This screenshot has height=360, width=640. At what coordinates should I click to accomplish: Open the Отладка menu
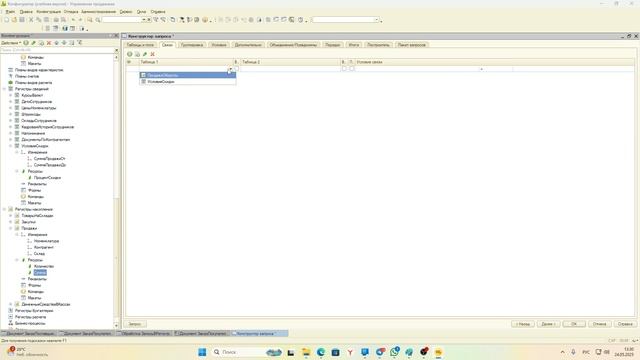pyautogui.click(x=71, y=12)
